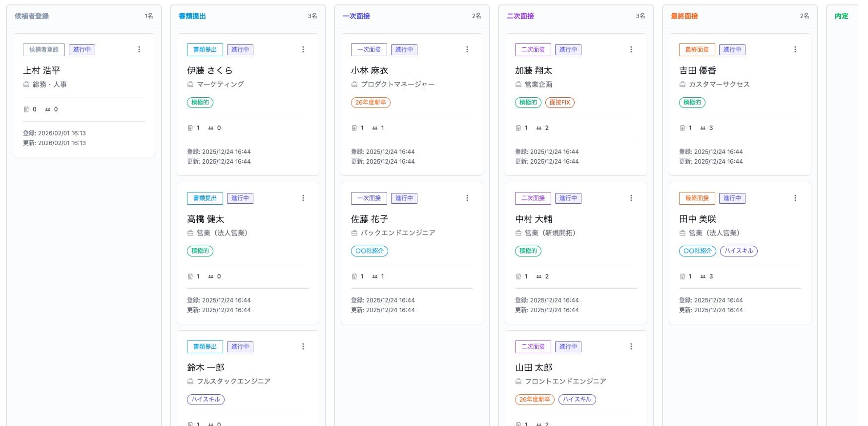Viewport: 868px width, 426px height.
Task: Click the 3名 count in 二次面接 column
Action: coord(641,16)
